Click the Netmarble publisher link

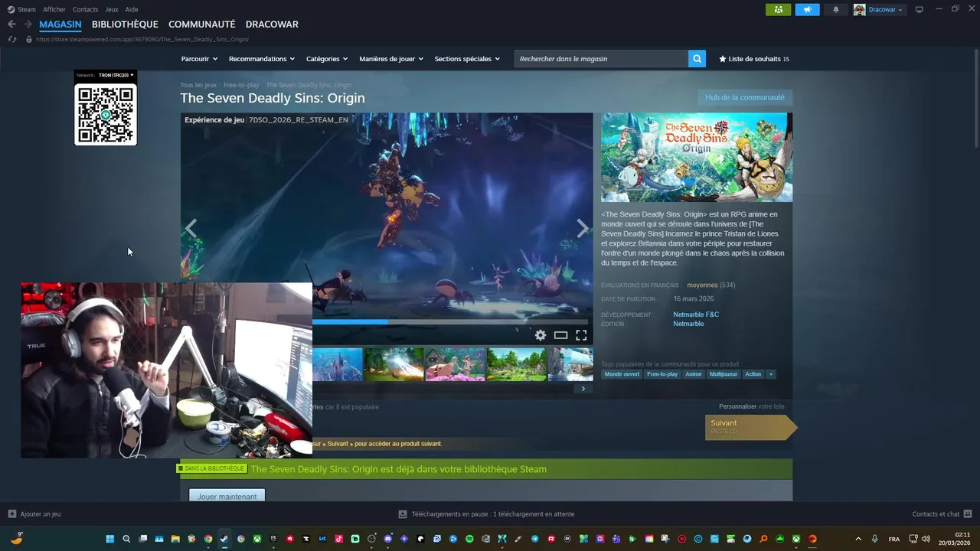[688, 324]
